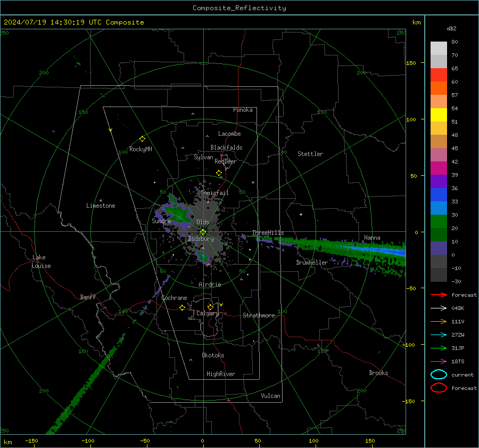
Task: Click the Calgary city label
Action: pos(208,313)
